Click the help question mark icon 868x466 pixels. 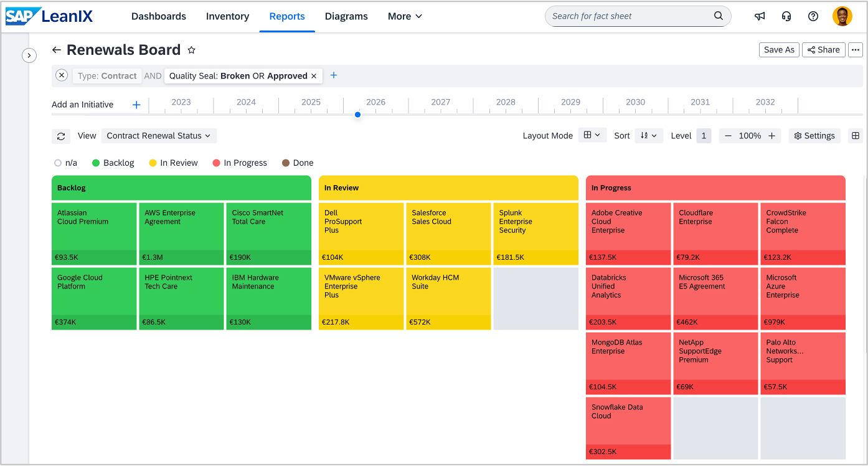tap(813, 16)
